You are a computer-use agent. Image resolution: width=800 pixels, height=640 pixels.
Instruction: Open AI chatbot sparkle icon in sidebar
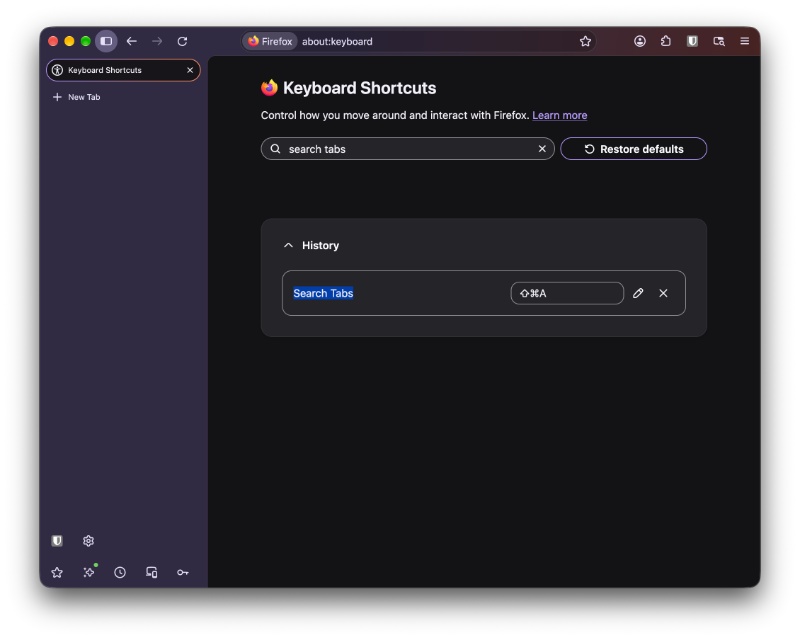(89, 573)
